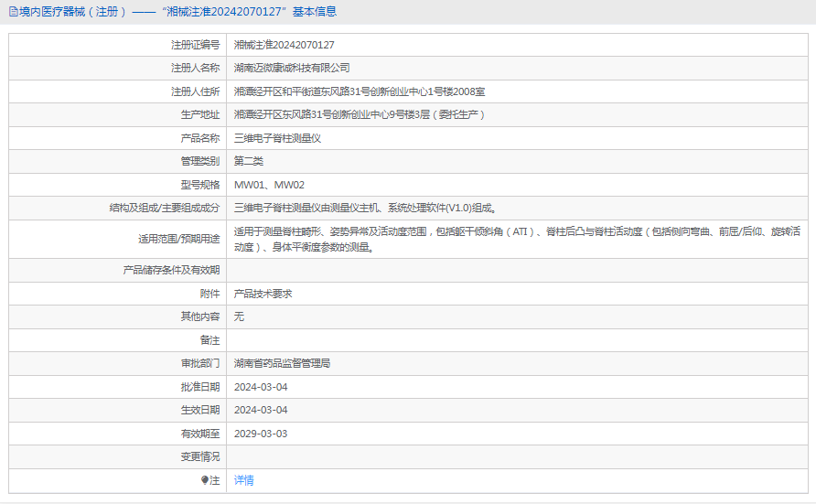Click the lightbulb icon beside 注
Image resolution: width=816 pixels, height=504 pixels.
coord(205,480)
